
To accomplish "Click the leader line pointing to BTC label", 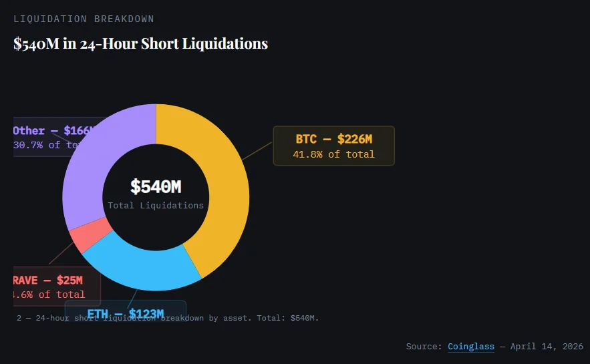I will tap(257, 151).
